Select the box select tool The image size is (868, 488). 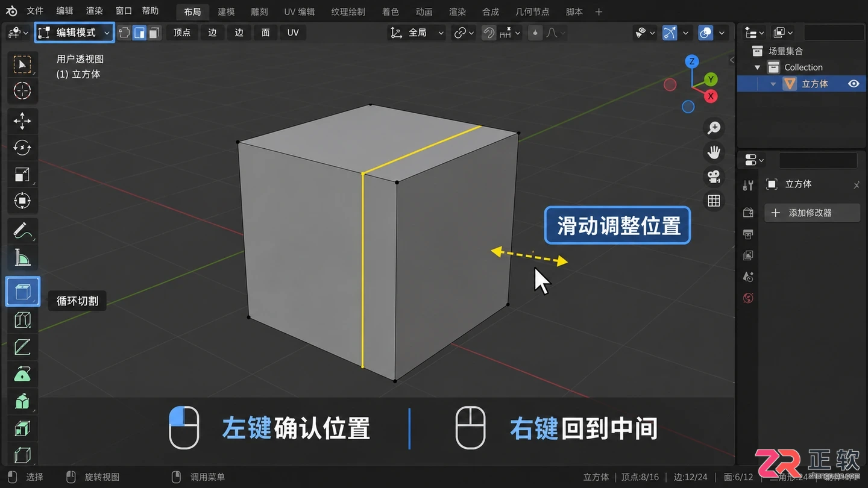pos(22,64)
